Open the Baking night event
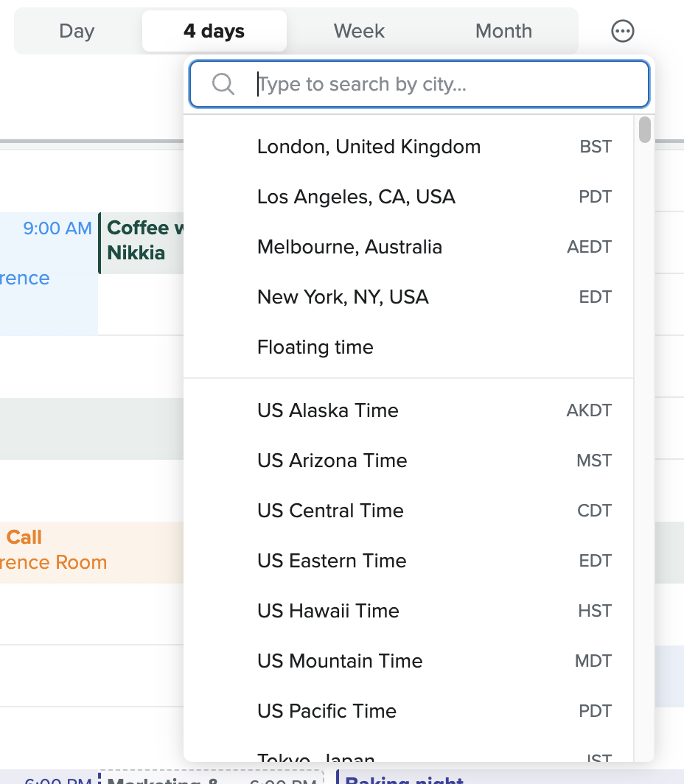Screen dimensions: 684x784 click(510, 777)
